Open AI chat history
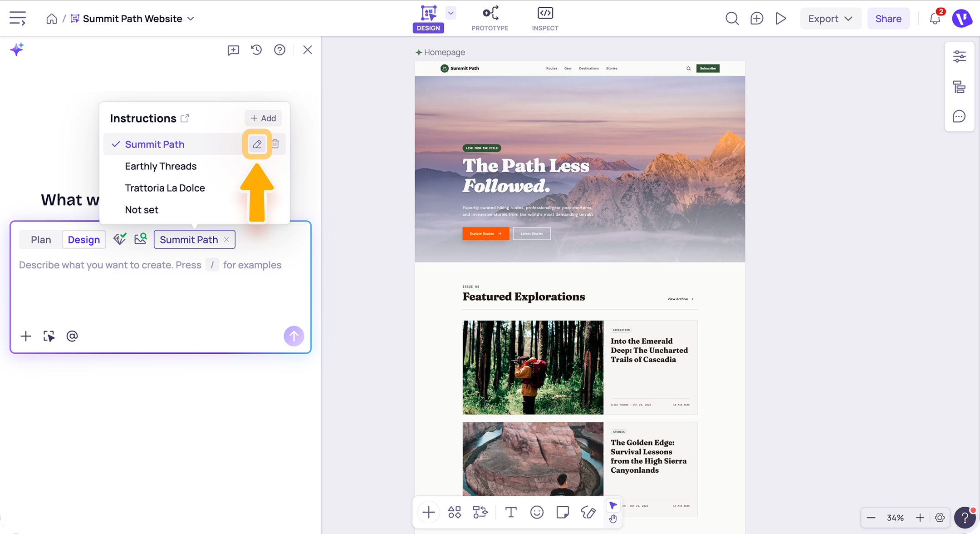The image size is (980, 534). coord(256,49)
